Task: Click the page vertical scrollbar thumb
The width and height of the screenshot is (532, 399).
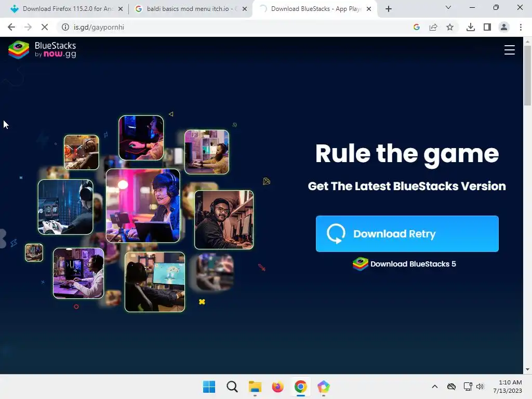Action: [527, 75]
